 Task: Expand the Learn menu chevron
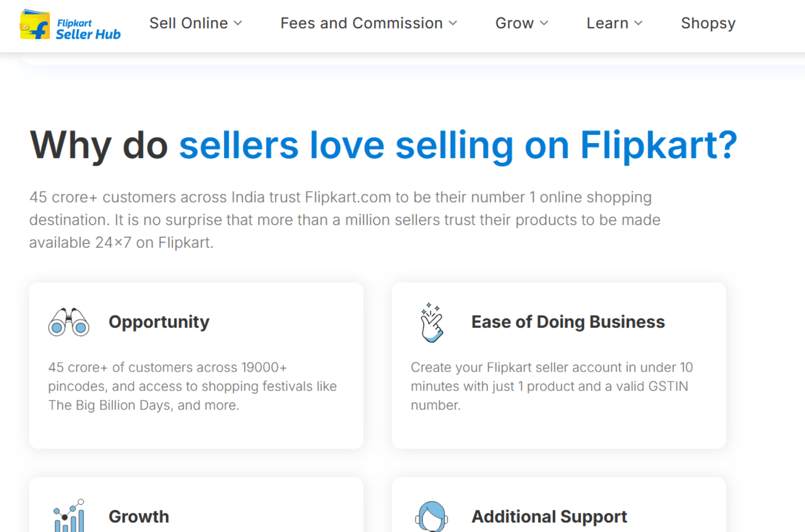[639, 23]
